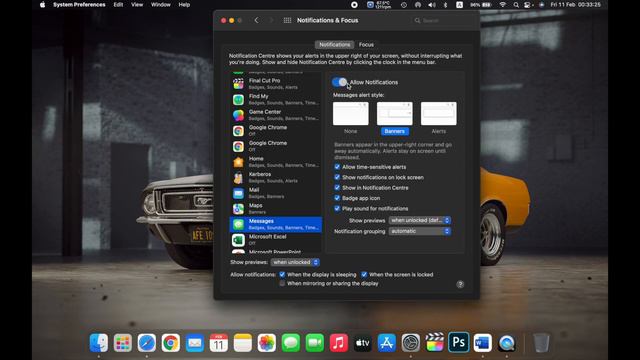Image resolution: width=640 pixels, height=360 pixels.
Task: Open the Trash in the dock
Action: point(541,343)
